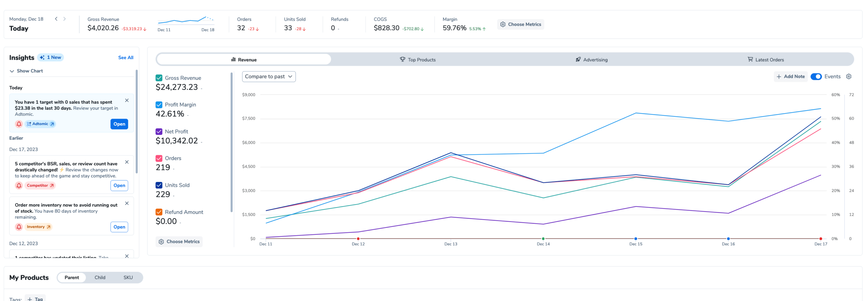The width and height of the screenshot is (868, 301).
Task: Click the chart settings gear beside Events
Action: point(849,77)
